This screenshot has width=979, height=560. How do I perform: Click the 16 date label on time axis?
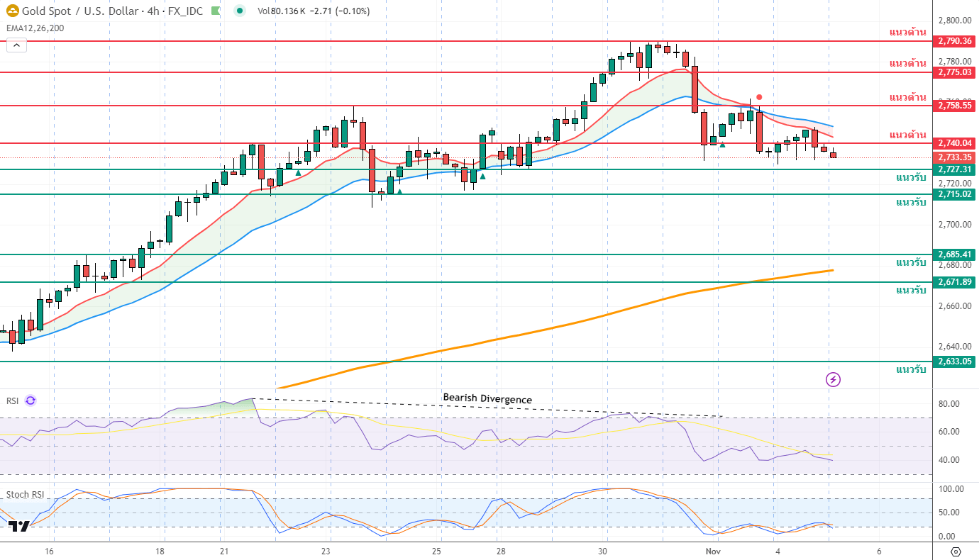tap(50, 551)
